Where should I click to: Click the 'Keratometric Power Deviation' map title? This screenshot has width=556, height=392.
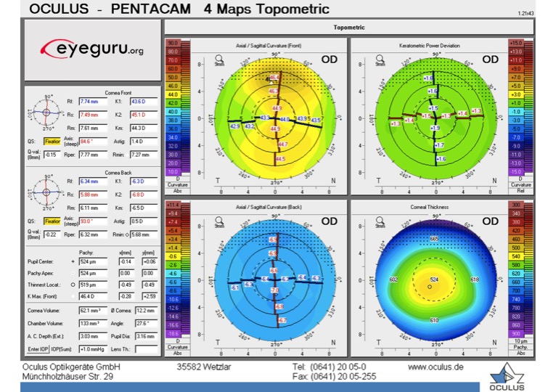pos(430,46)
